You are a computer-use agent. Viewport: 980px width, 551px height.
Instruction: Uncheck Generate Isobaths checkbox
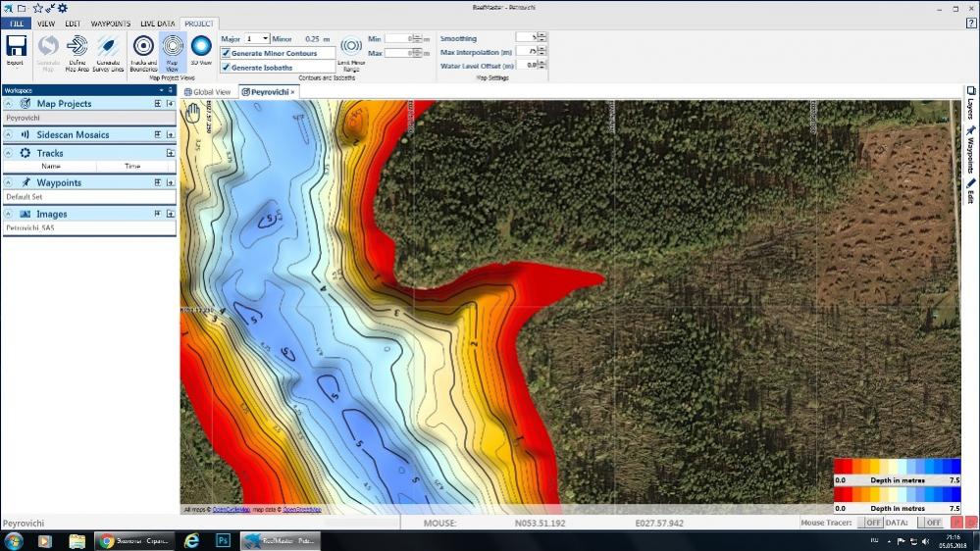[226, 68]
